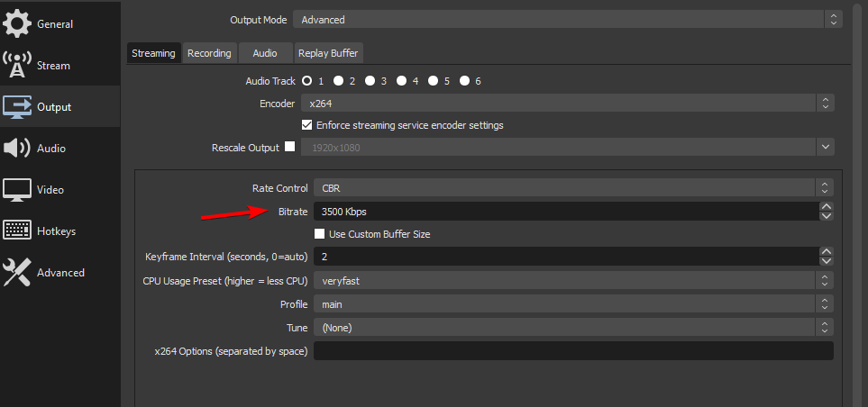Expand the CPU Usage Preset dropdown
The image size is (868, 407).
[572, 281]
